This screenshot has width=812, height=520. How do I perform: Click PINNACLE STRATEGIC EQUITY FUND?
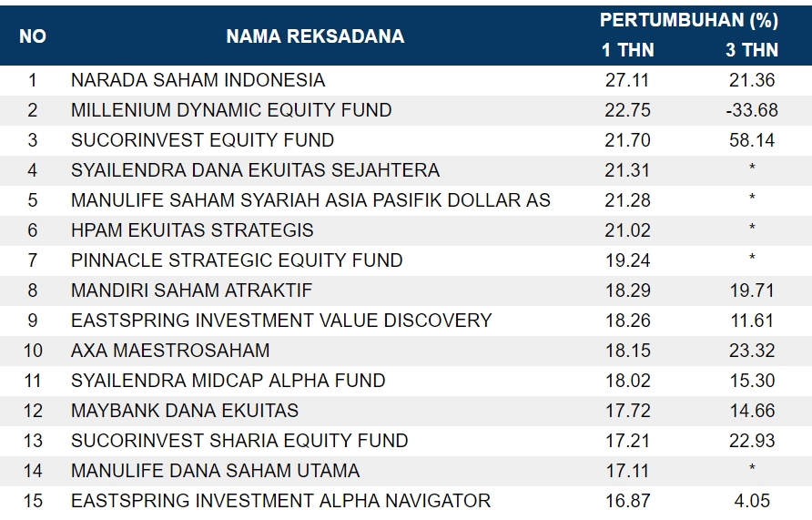pyautogui.click(x=237, y=260)
